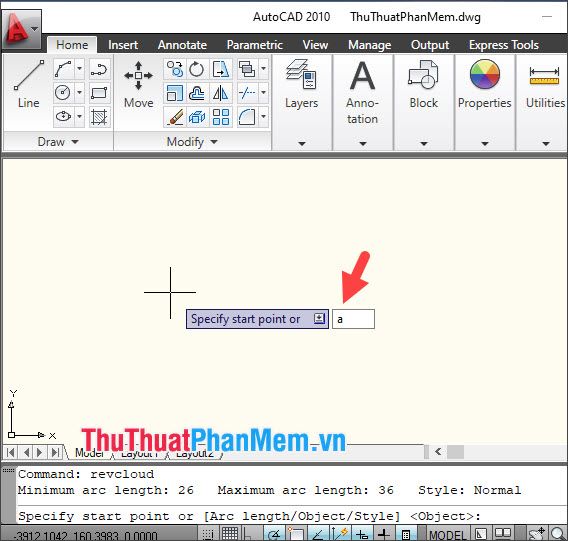Viewport: 568px width, 541px height.
Task: Select the Mirror tool
Action: (x=220, y=93)
